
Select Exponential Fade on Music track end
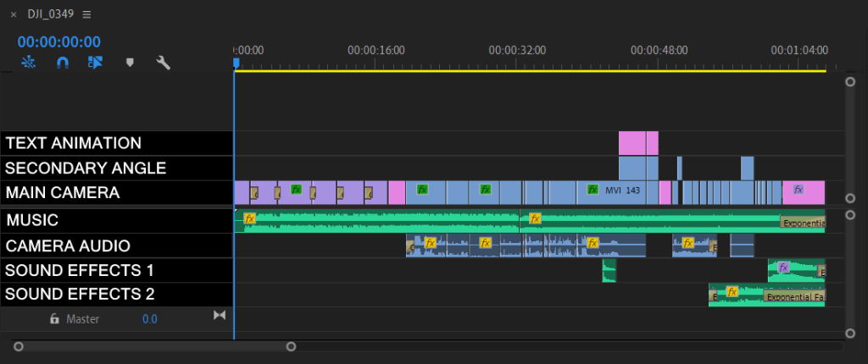pyautogui.click(x=802, y=223)
